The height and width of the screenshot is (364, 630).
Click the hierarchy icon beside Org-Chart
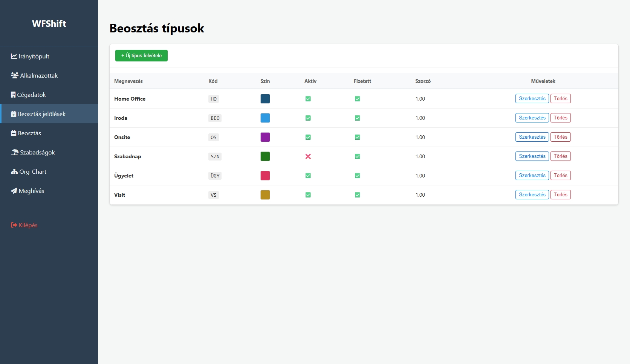pyautogui.click(x=14, y=171)
